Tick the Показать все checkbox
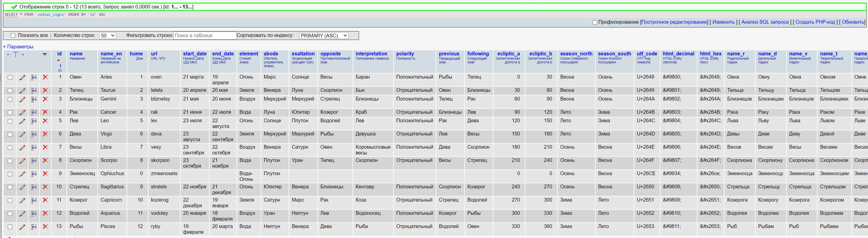The height and width of the screenshot is (238, 868). pyautogui.click(x=13, y=35)
